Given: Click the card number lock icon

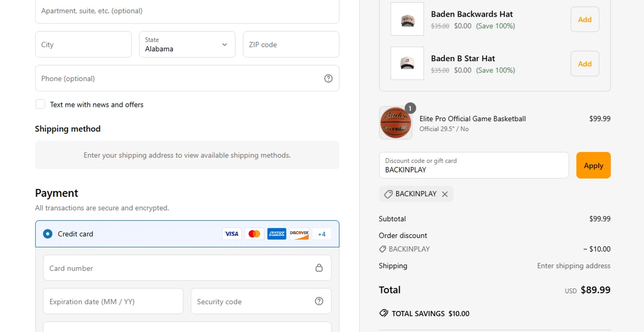Looking at the screenshot, I should pyautogui.click(x=319, y=268).
